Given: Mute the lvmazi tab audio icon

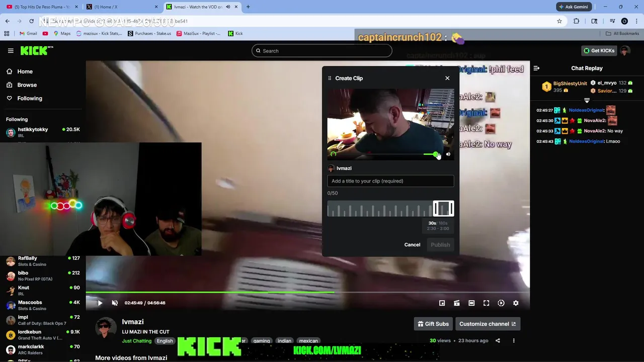Looking at the screenshot, I should 228,7.
